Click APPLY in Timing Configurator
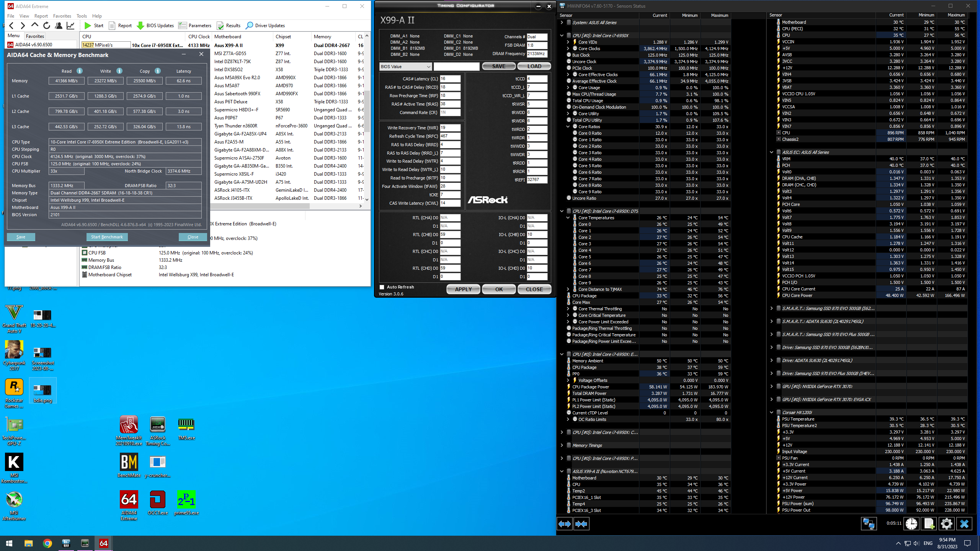The width and height of the screenshot is (980, 551). pos(463,289)
